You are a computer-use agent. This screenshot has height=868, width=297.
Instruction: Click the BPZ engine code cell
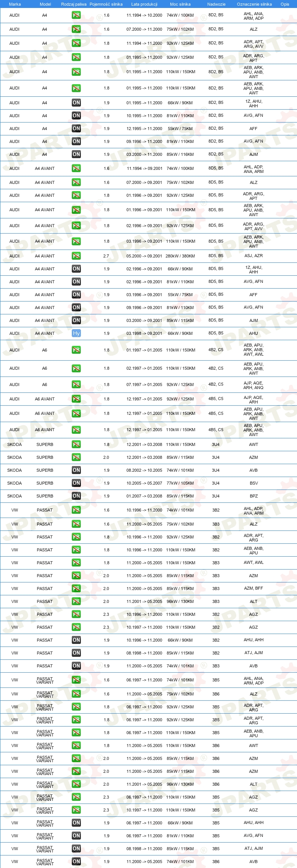point(254,496)
